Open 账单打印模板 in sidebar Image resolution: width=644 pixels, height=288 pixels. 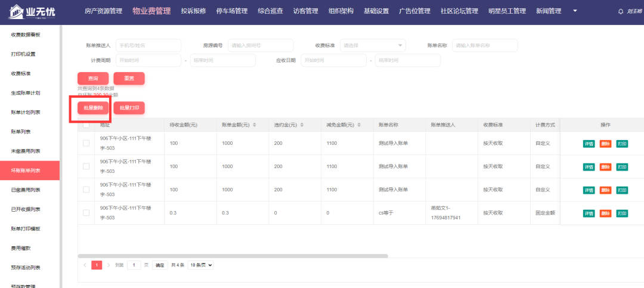[x=30, y=229]
